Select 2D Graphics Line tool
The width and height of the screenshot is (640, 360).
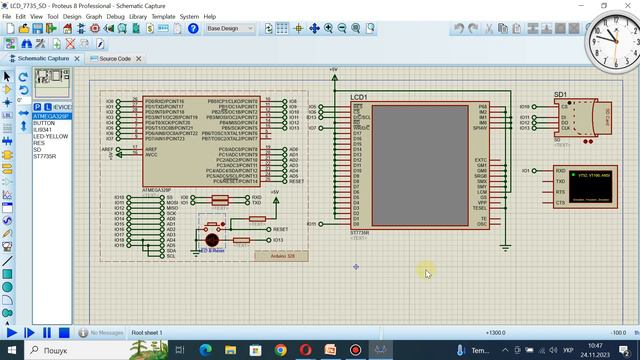click(x=7, y=260)
